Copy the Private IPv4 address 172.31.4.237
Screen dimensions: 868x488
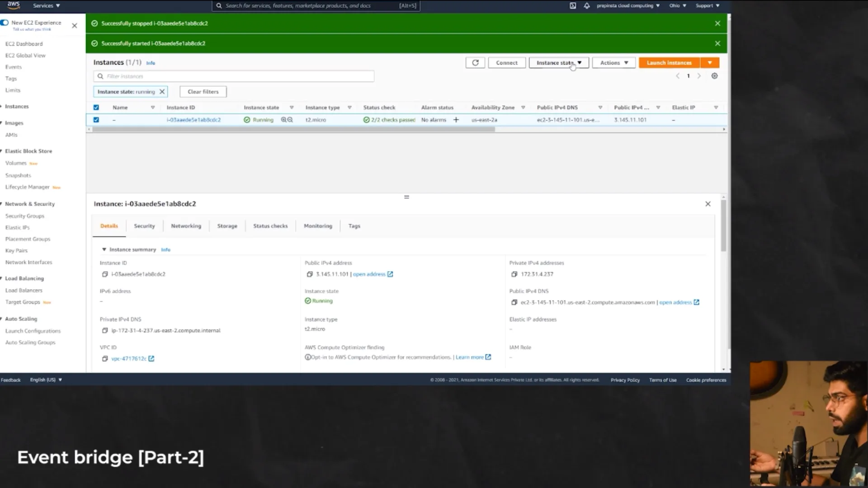514,274
